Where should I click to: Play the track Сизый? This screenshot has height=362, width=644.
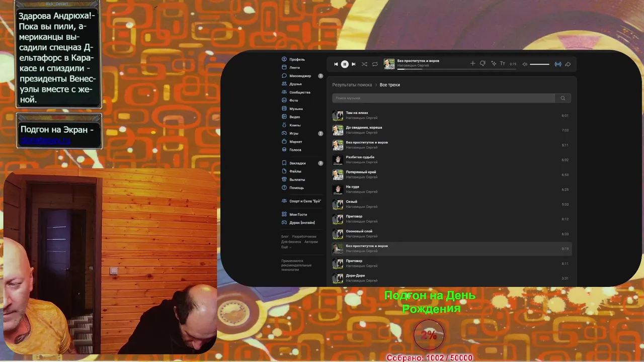tap(452, 204)
